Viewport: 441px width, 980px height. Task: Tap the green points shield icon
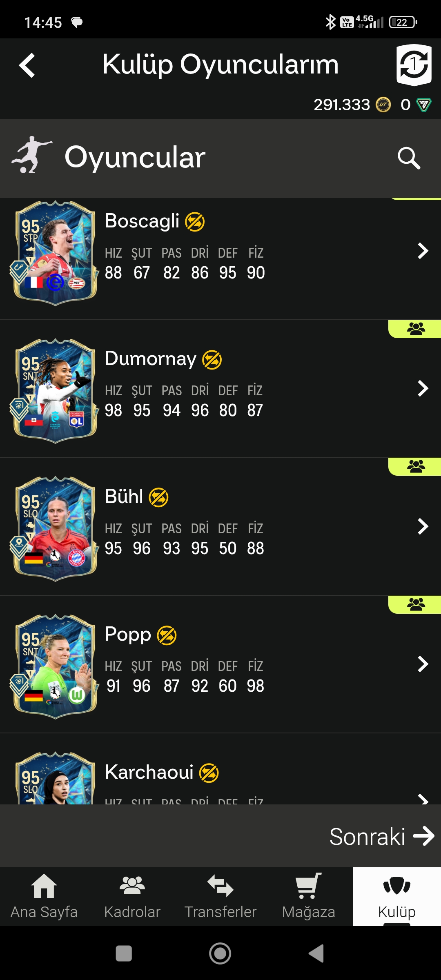coord(423,105)
